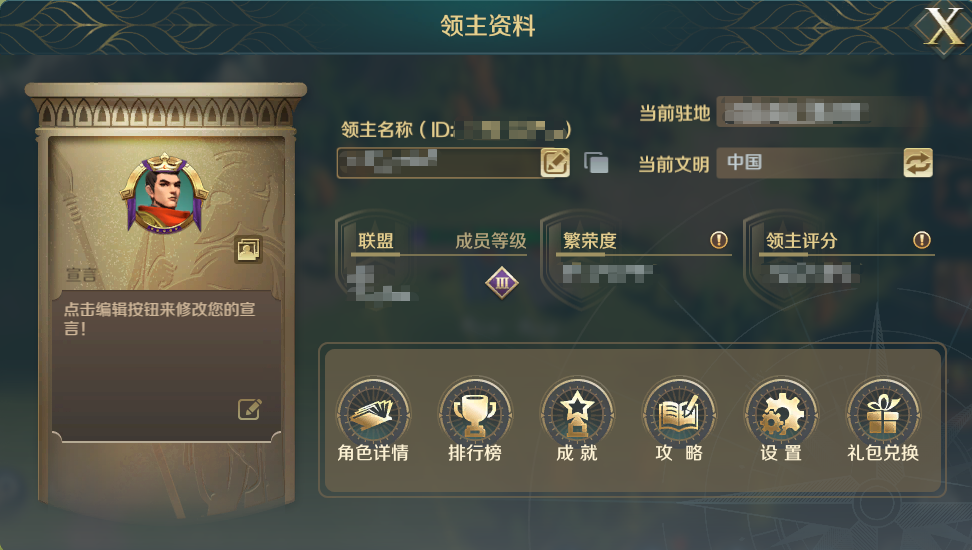
Task: Click the lord name input field
Action: click(440, 162)
